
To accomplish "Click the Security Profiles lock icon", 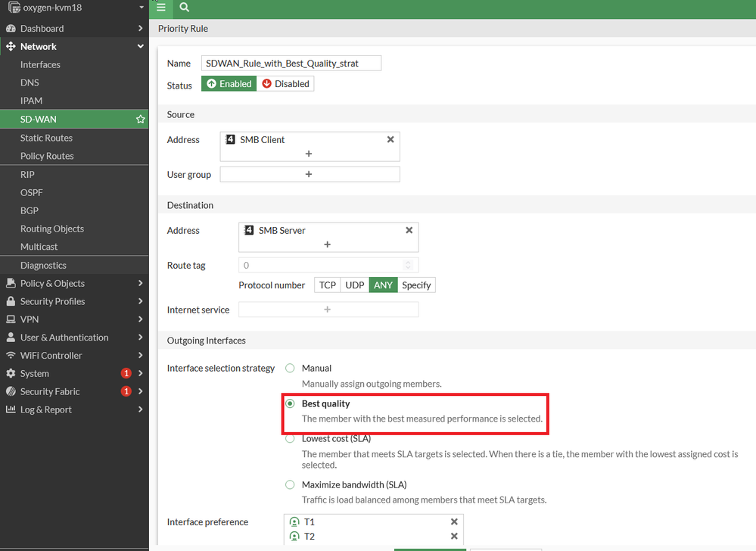I will (11, 301).
